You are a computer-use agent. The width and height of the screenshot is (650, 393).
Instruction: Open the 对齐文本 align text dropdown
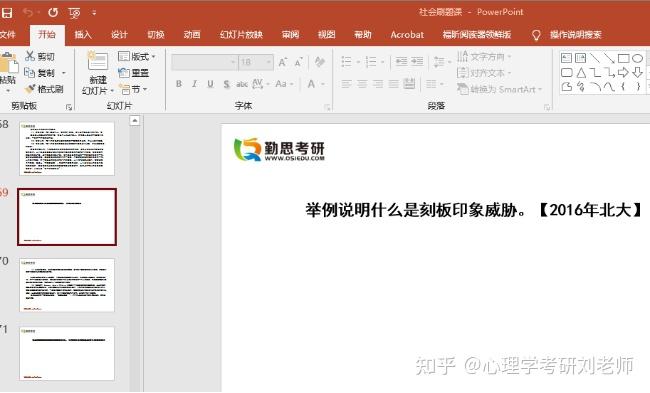coord(484,73)
